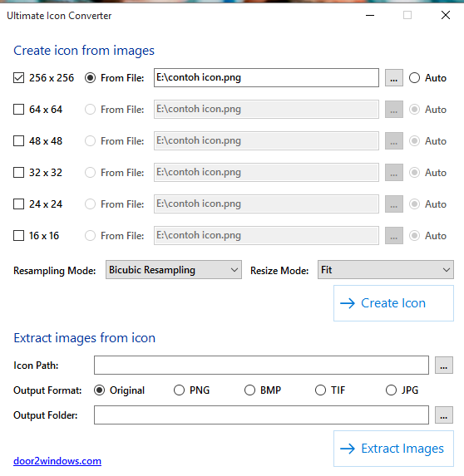The image size is (464, 476).
Task: Open the Resampling Mode dropdown
Action: (174, 270)
